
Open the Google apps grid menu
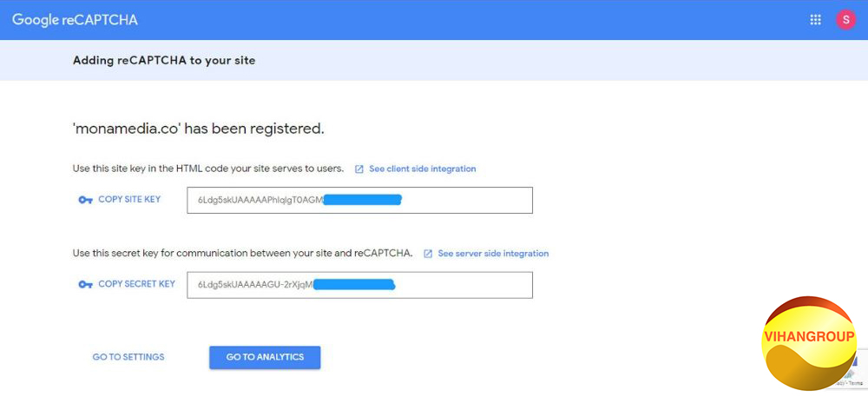[x=815, y=20]
